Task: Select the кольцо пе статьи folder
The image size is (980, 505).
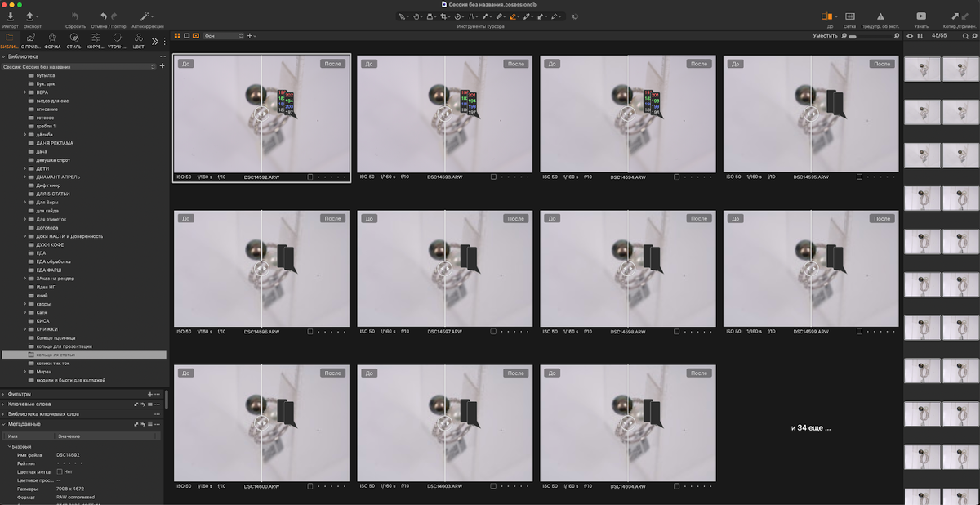Action: tap(83, 355)
